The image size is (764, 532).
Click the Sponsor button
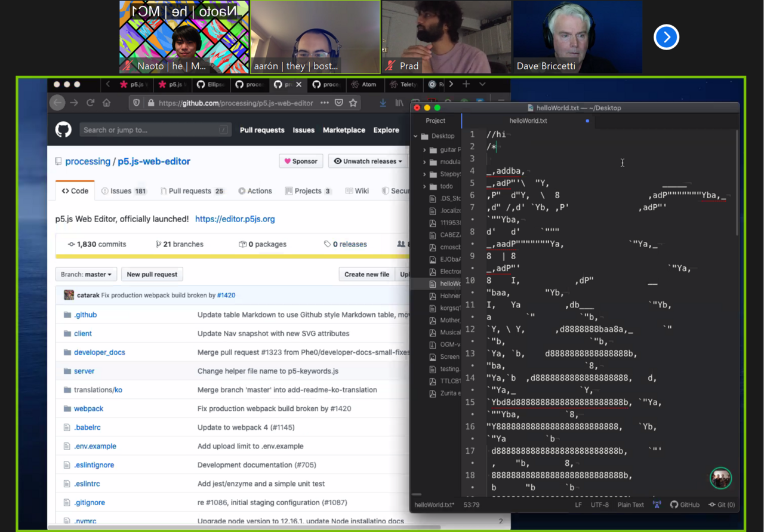(301, 161)
